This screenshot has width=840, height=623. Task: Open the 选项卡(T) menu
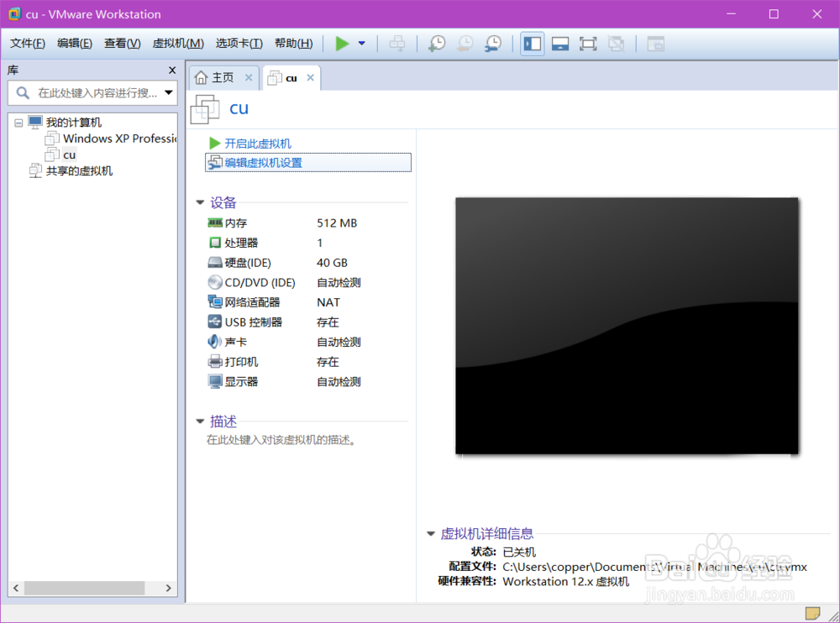(239, 44)
